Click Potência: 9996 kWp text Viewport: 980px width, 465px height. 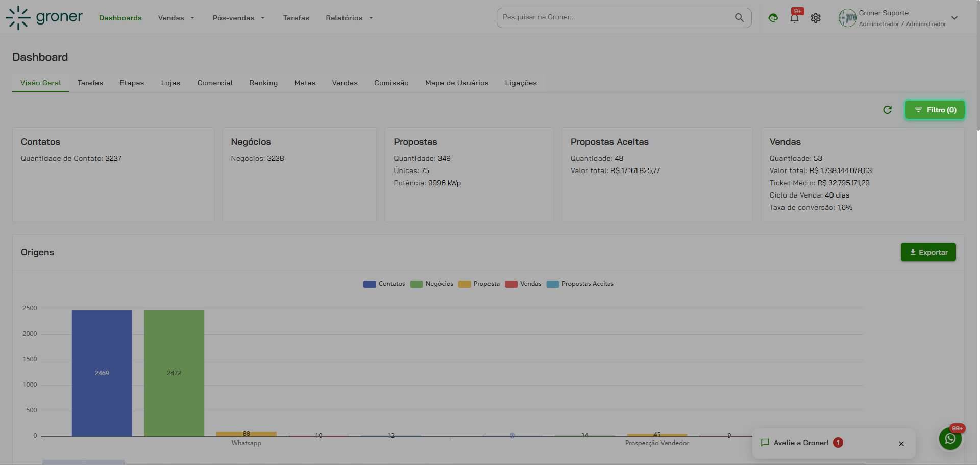tap(427, 183)
